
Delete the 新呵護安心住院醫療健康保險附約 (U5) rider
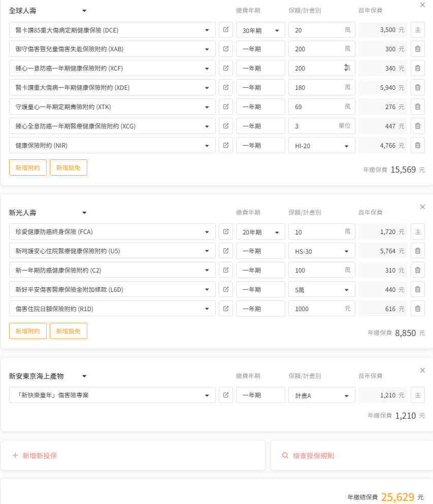click(x=418, y=251)
